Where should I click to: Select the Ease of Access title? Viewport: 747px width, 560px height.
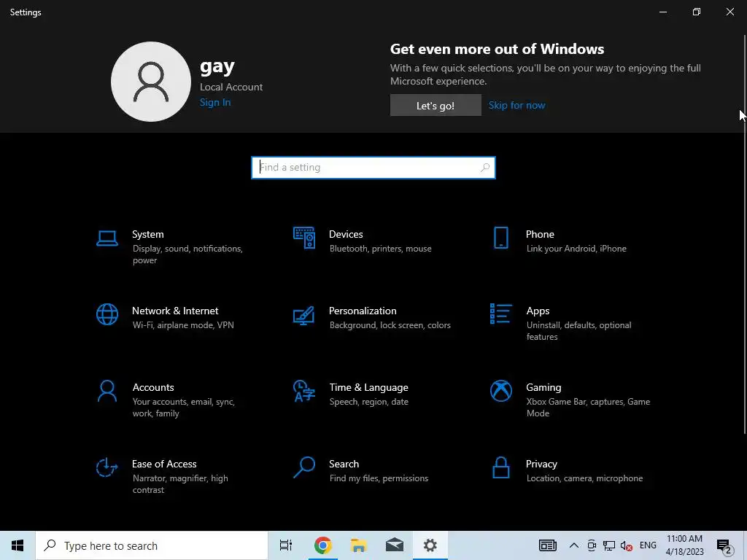tap(164, 464)
